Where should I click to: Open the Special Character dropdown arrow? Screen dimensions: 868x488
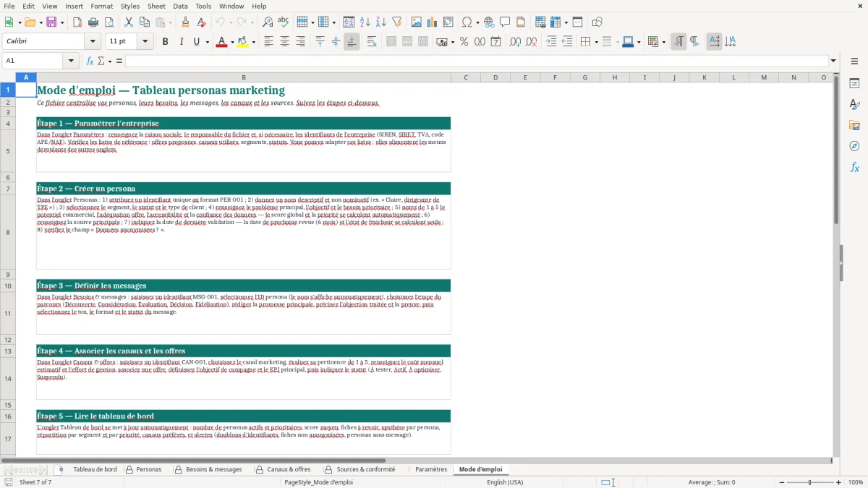(x=477, y=22)
